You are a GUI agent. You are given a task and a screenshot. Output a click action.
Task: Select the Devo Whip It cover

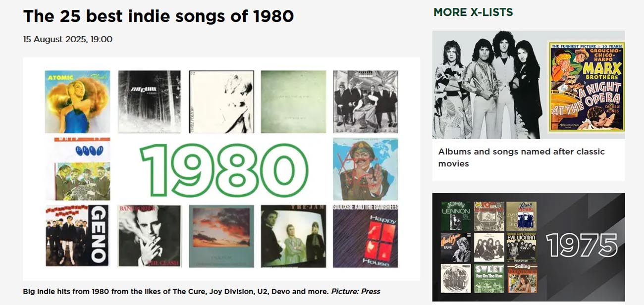(x=77, y=169)
